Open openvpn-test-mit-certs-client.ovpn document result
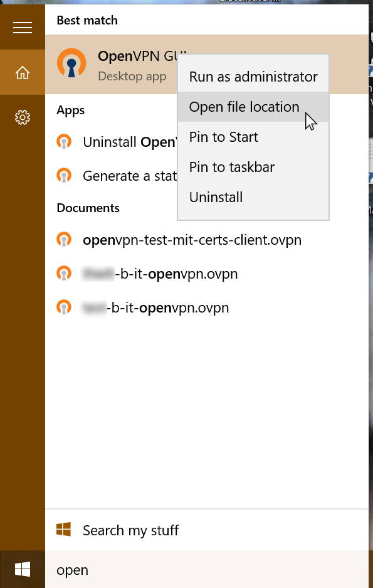This screenshot has height=588, width=373. tap(207, 240)
